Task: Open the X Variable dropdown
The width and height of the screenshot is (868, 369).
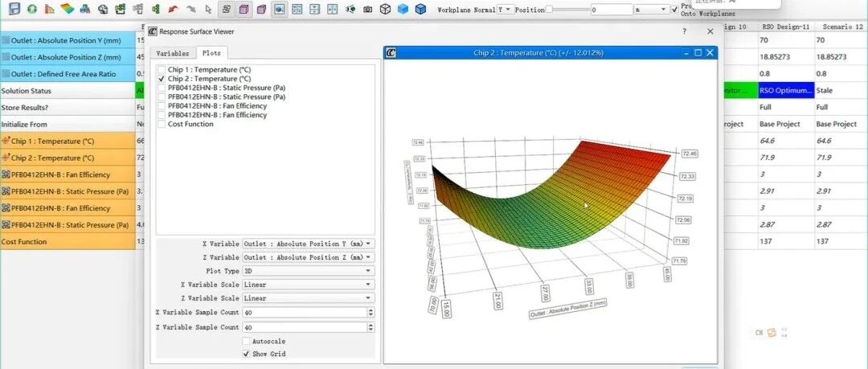Action: click(309, 244)
